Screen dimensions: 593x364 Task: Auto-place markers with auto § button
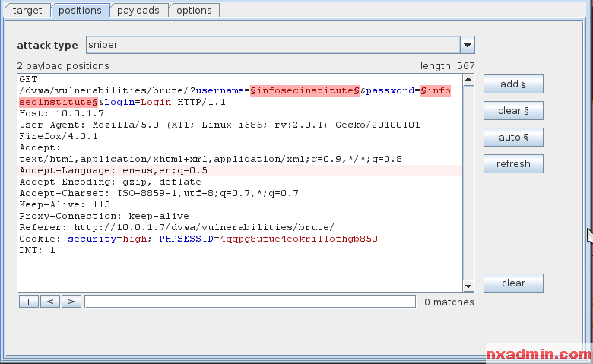point(513,138)
